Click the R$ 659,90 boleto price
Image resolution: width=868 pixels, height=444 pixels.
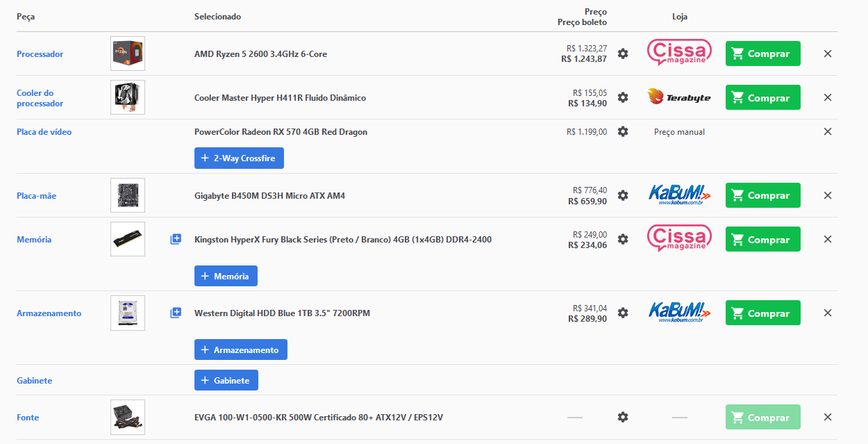coord(587,201)
